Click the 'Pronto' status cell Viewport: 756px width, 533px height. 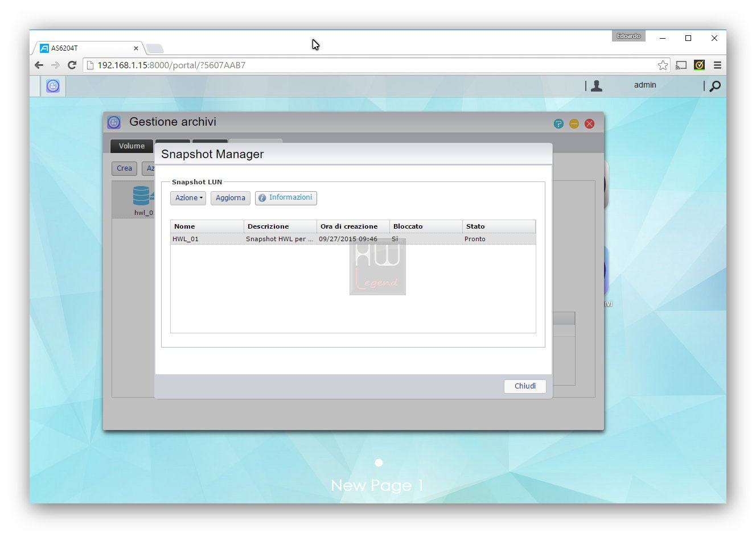point(475,239)
